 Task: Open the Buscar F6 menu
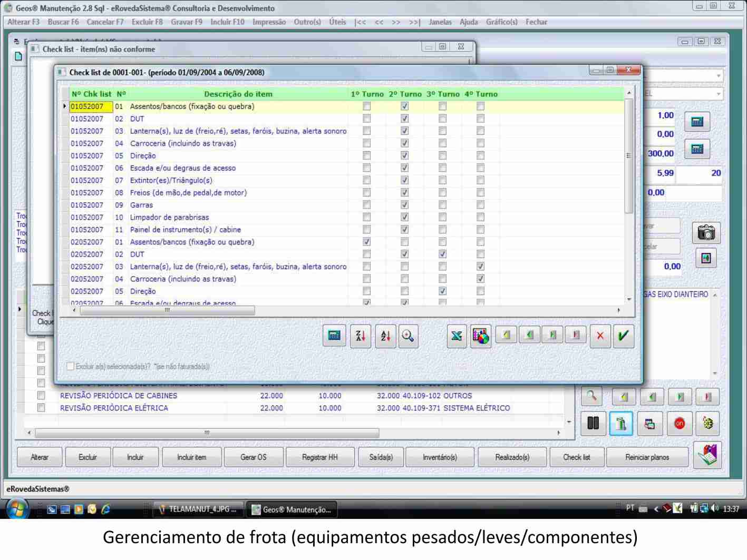coord(63,22)
